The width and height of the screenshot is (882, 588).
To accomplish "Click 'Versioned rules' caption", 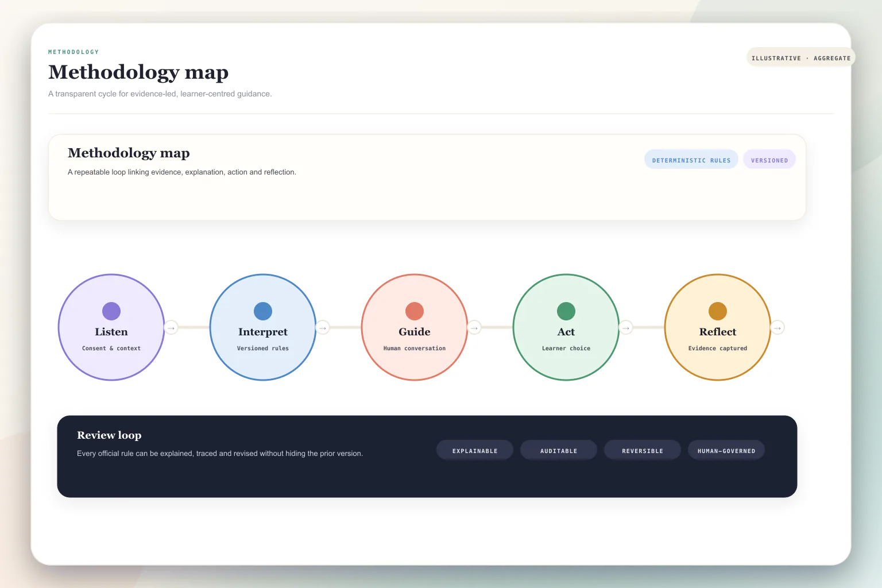I will click(263, 348).
